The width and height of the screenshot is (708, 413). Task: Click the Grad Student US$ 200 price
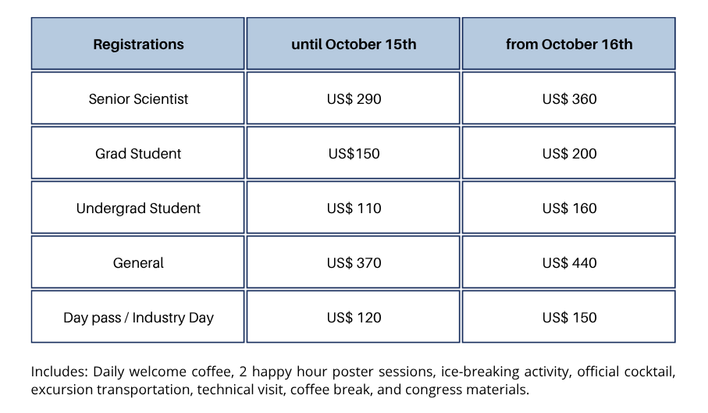(569, 154)
